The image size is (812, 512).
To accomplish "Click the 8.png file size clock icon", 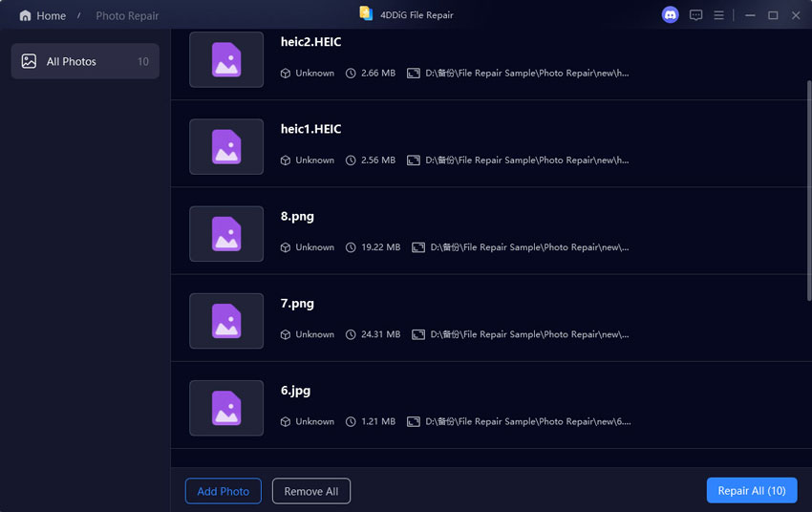I will (x=351, y=247).
